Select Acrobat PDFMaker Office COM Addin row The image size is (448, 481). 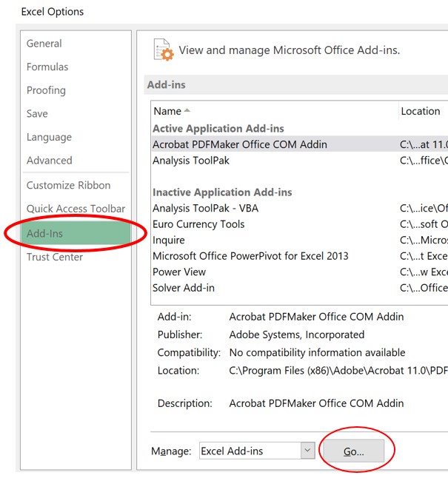(x=299, y=144)
